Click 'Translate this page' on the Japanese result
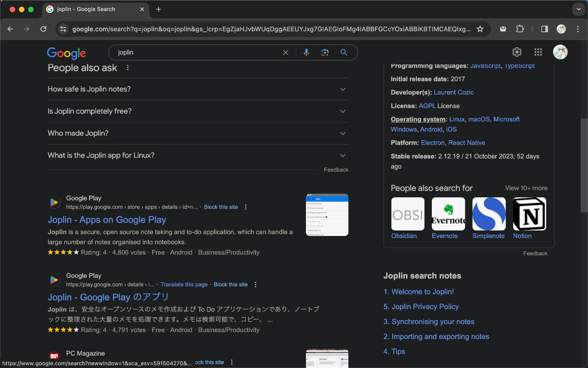 [184, 284]
